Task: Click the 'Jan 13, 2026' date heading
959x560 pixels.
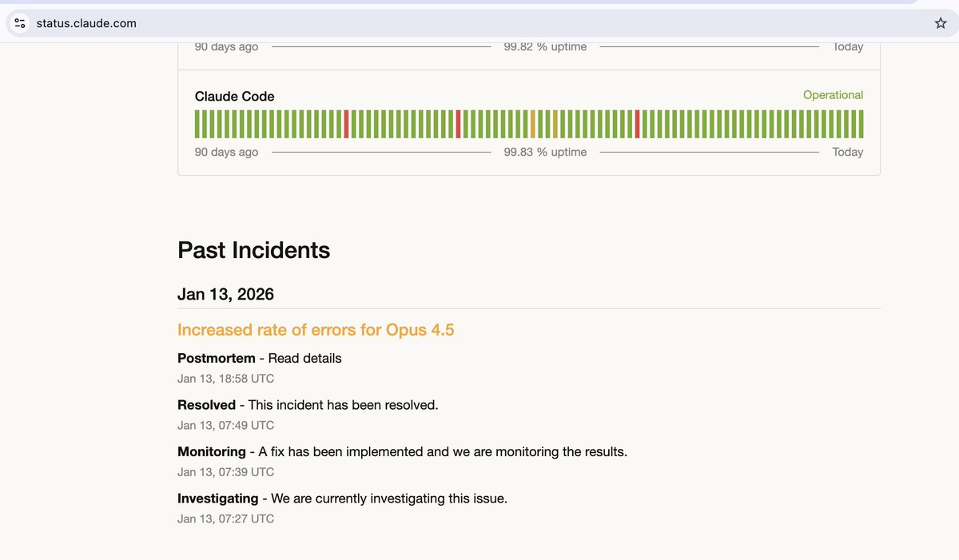Action: (225, 294)
